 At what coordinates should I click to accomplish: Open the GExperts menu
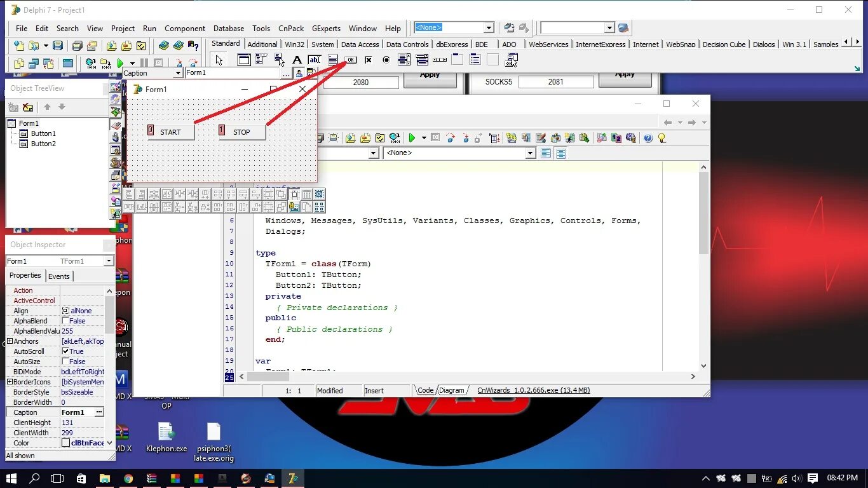pos(326,29)
